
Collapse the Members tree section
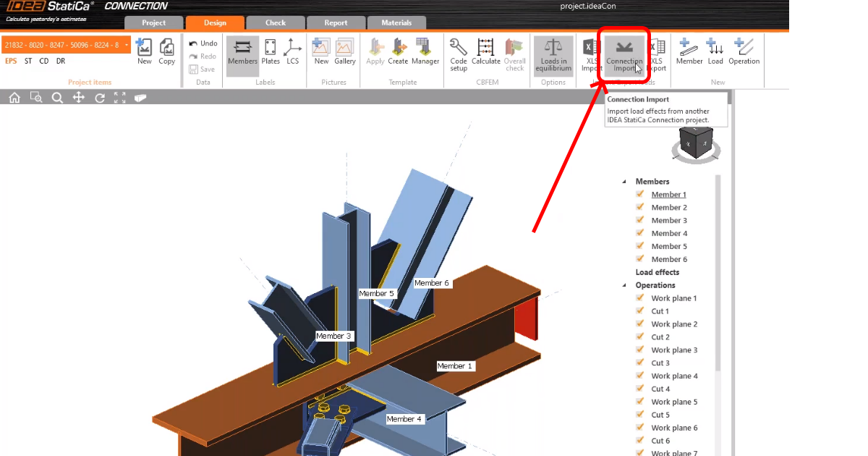point(624,182)
